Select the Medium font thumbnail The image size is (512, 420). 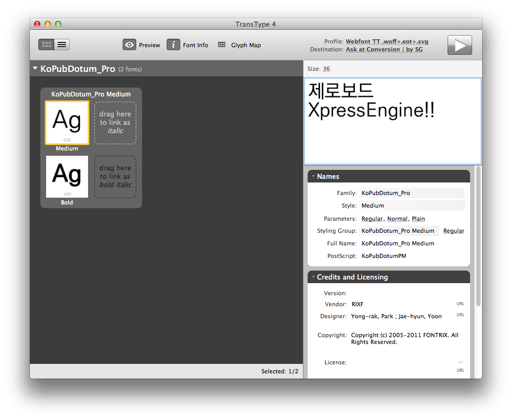(x=67, y=123)
